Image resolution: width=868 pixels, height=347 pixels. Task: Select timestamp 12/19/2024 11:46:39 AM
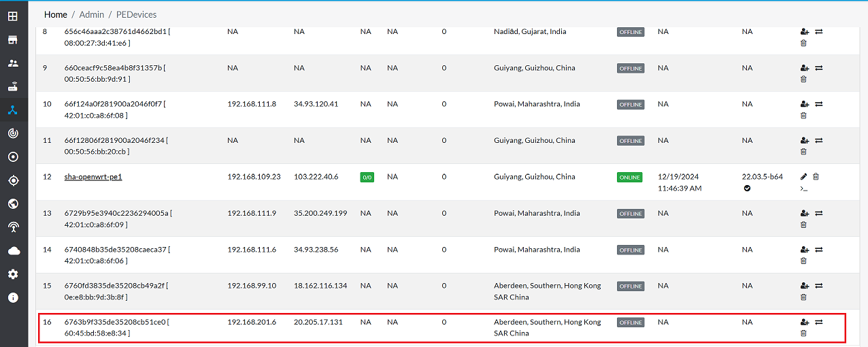coord(680,182)
